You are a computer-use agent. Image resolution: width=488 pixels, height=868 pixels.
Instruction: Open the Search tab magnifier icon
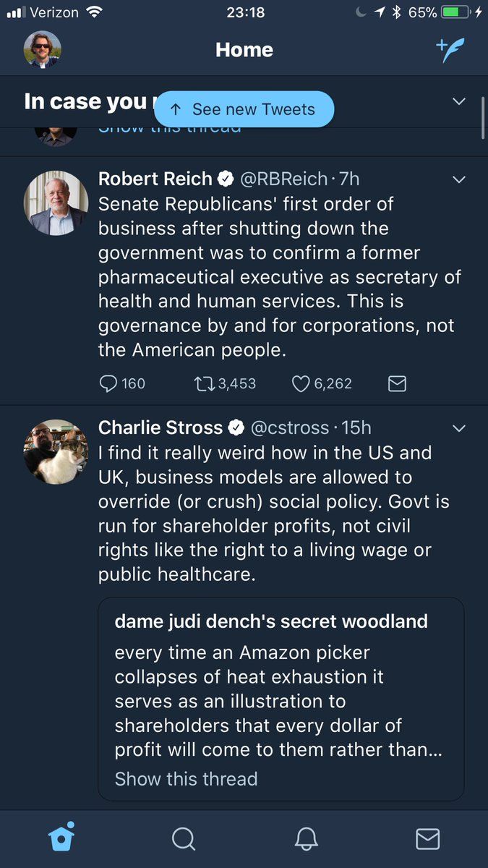point(184,838)
